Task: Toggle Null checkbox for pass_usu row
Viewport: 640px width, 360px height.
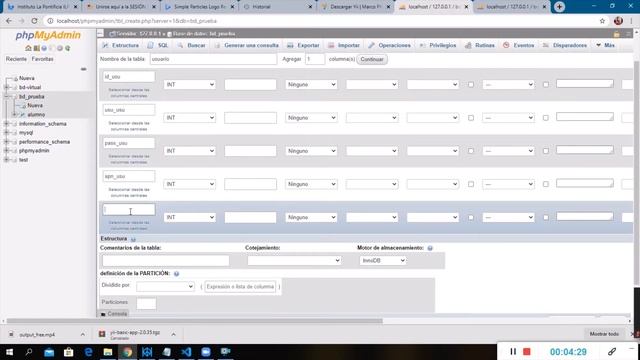Action: 471,151
